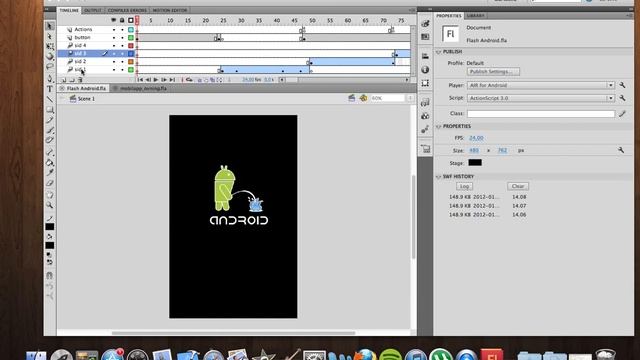Switch to the second .fla document tab
Screen dimensions: 640x360
coord(143,88)
